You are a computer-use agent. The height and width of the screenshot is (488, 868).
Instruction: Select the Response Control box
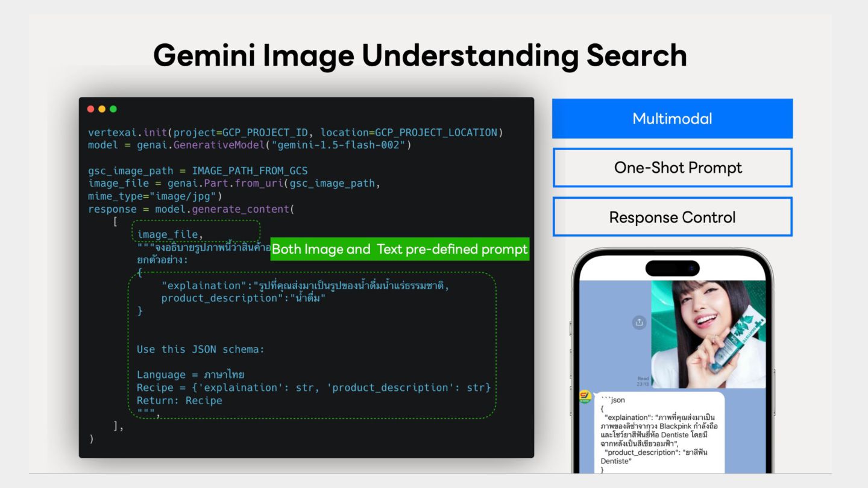[672, 217]
